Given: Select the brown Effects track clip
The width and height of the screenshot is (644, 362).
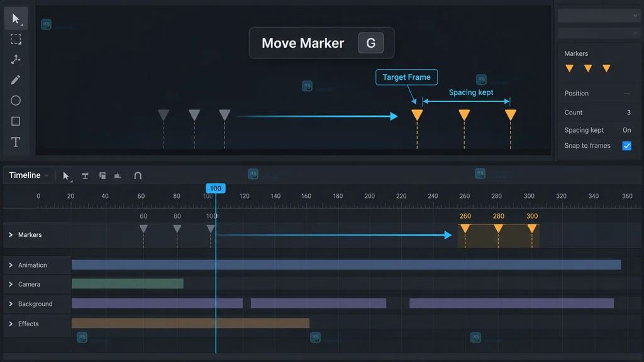Looking at the screenshot, I should (x=191, y=323).
